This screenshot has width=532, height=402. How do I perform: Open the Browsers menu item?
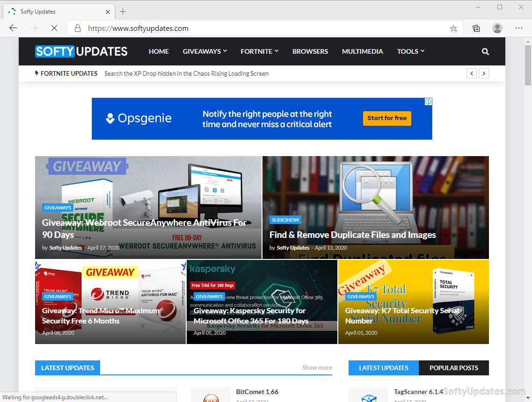(x=310, y=51)
